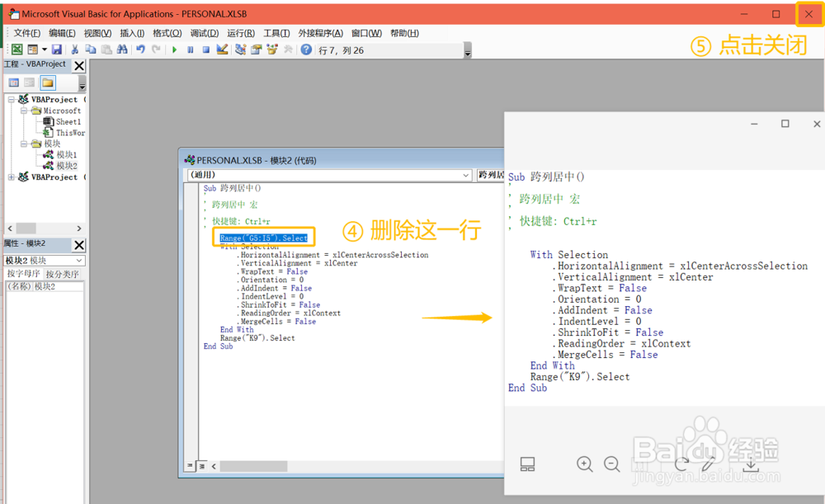Collapse the first VBAProject tree node
The width and height of the screenshot is (825, 504).
[x=11, y=100]
